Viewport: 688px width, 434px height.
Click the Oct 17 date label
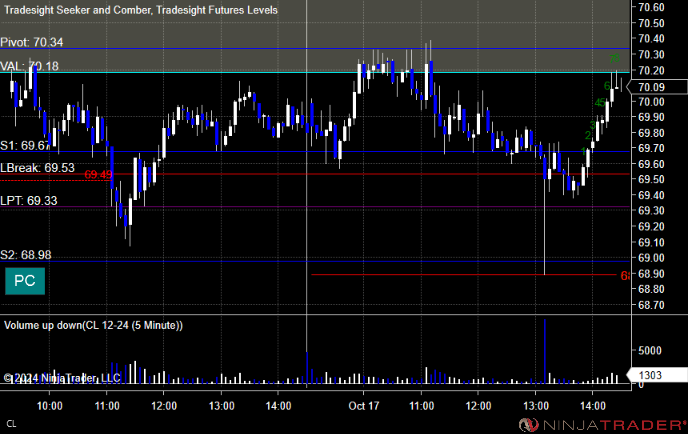pyautogui.click(x=364, y=406)
